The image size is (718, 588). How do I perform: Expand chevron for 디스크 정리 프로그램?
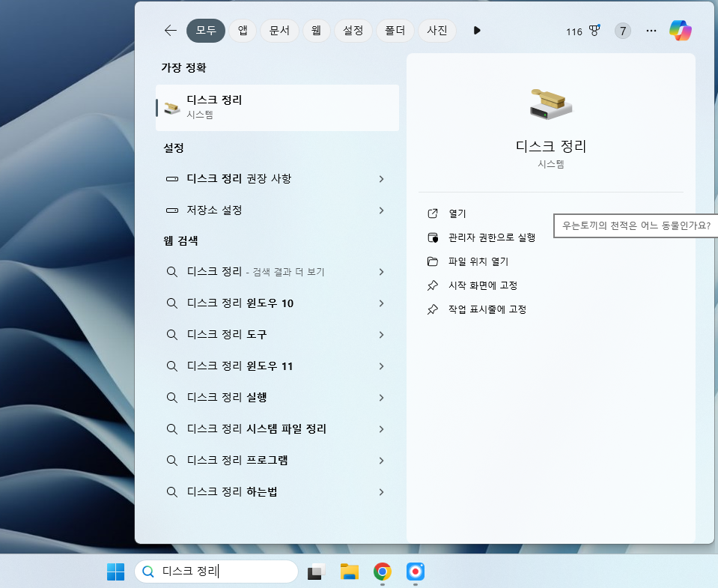tap(381, 460)
